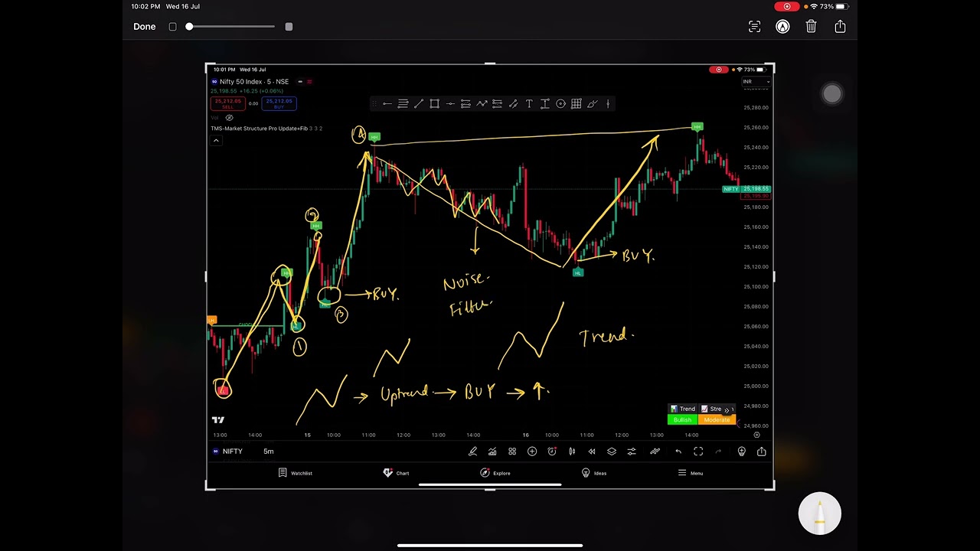Image resolution: width=980 pixels, height=551 pixels.
Task: Click the orange Moderate strength cell
Action: (x=717, y=420)
